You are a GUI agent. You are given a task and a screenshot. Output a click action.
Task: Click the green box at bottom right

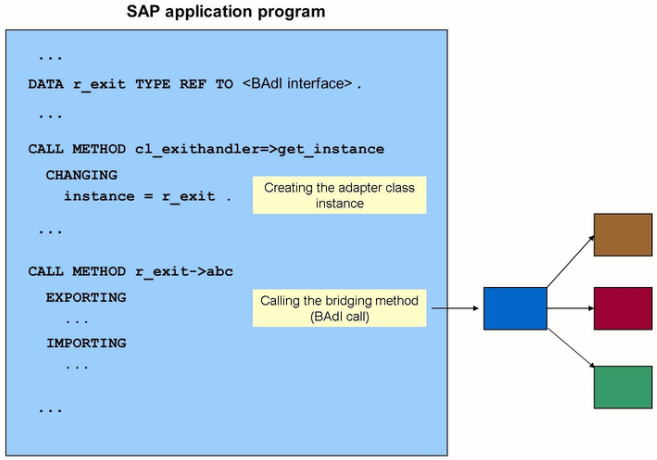point(622,387)
